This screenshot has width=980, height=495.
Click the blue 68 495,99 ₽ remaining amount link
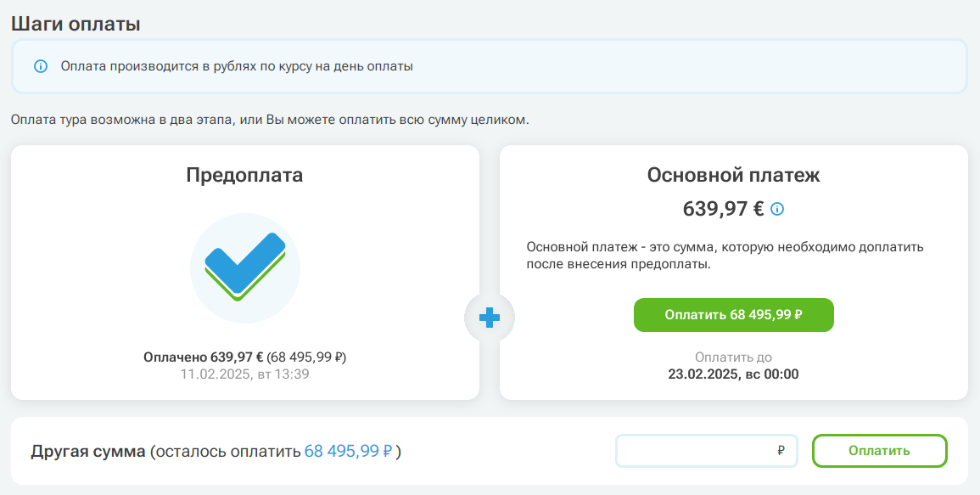tap(348, 452)
